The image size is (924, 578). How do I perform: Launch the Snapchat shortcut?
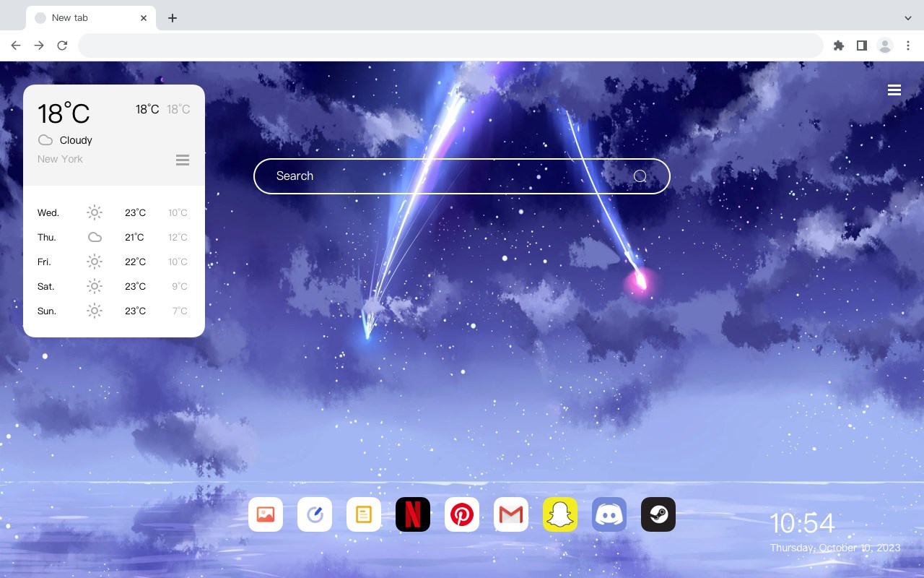click(x=560, y=514)
